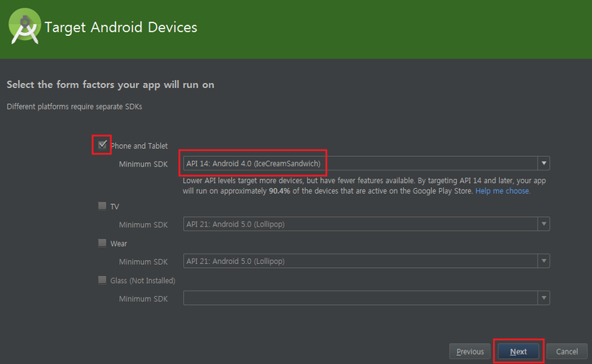
Task: Click the 90.4% device coverage value
Action: (x=279, y=191)
